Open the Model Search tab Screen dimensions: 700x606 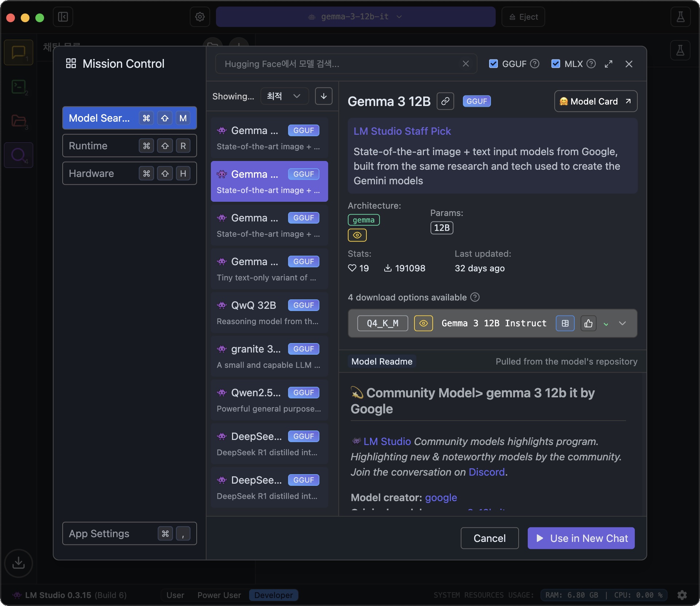[130, 118]
